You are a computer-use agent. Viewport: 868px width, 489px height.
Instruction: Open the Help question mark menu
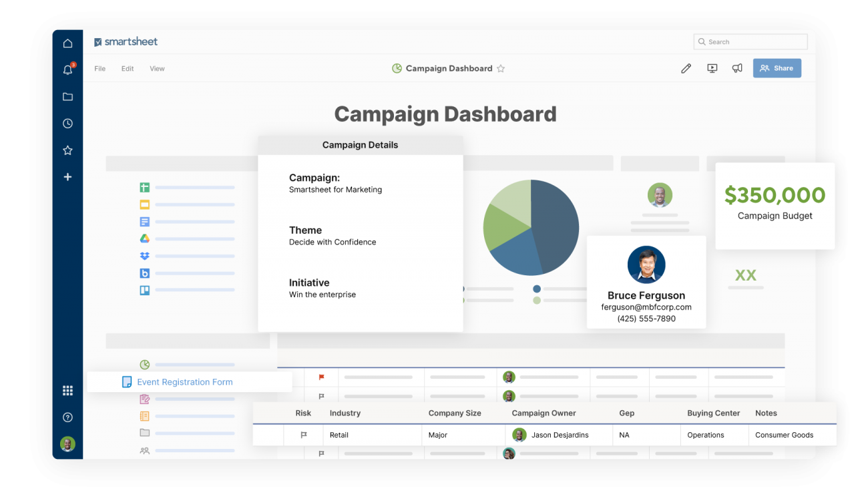coord(67,417)
